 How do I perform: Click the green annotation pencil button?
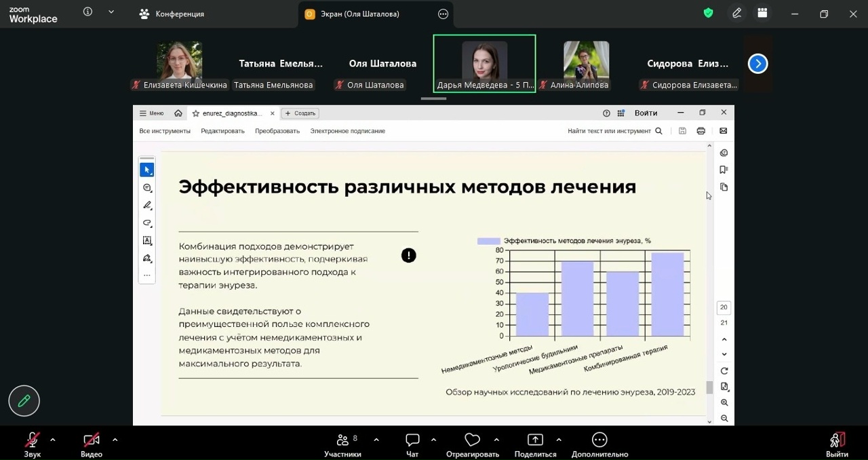click(24, 401)
